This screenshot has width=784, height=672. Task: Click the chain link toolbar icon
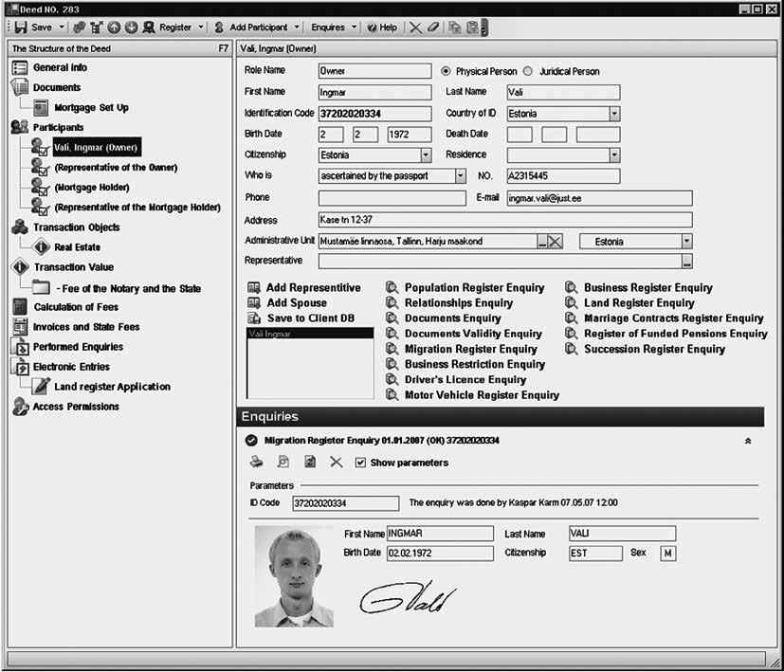point(79,27)
